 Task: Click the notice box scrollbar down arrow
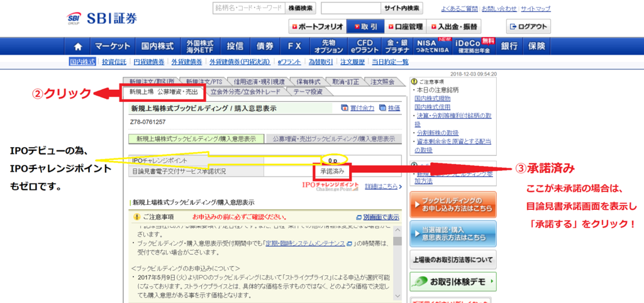397,295
